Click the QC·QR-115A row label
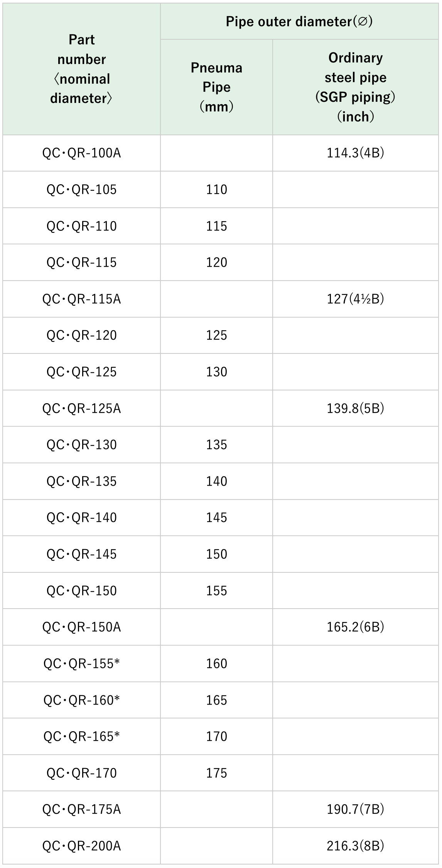This screenshot has height=868, width=442. (81, 299)
